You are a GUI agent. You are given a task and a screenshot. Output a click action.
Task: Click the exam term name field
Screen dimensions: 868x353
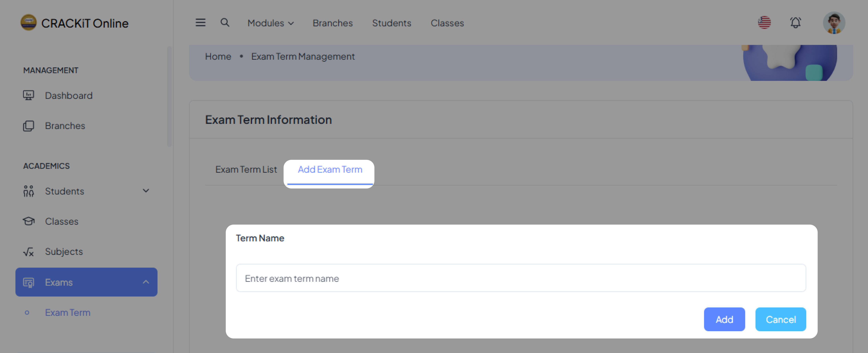coord(521,278)
